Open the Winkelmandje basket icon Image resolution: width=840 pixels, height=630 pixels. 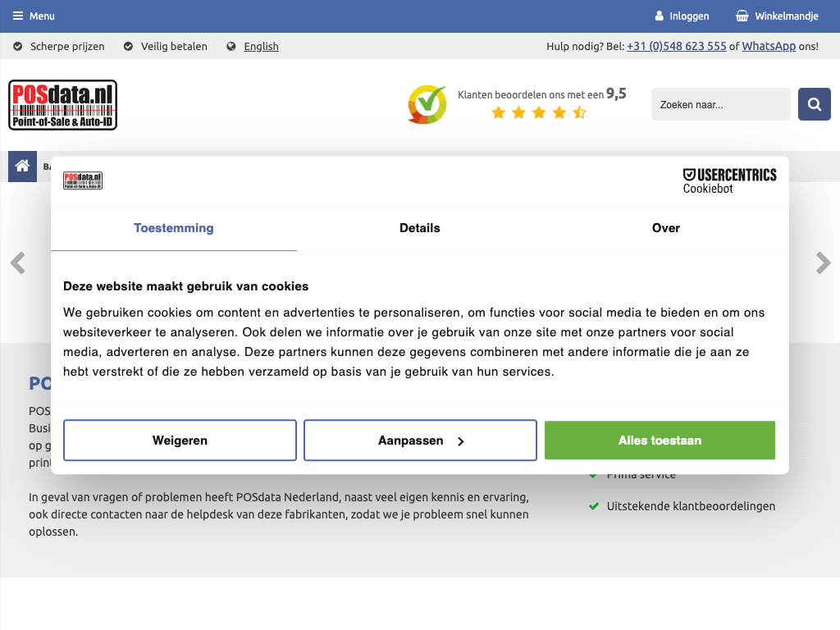pyautogui.click(x=742, y=16)
